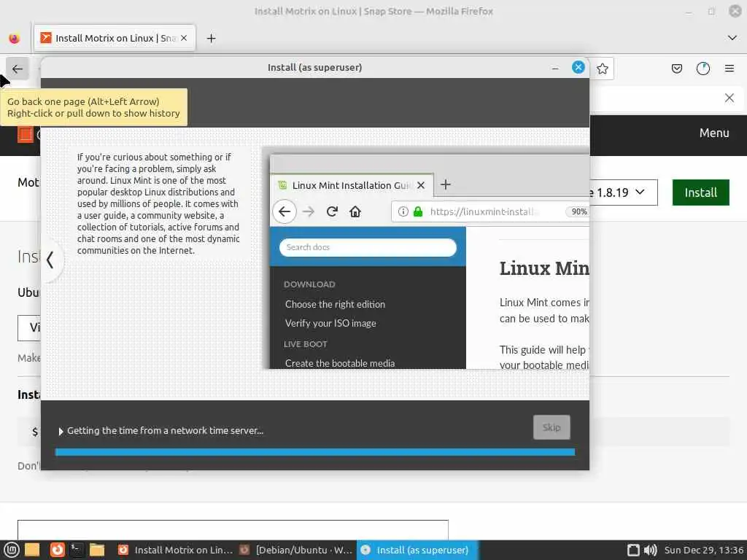Open a new Firefox tab
Viewport: 747px width, 560px height.
coord(211,38)
